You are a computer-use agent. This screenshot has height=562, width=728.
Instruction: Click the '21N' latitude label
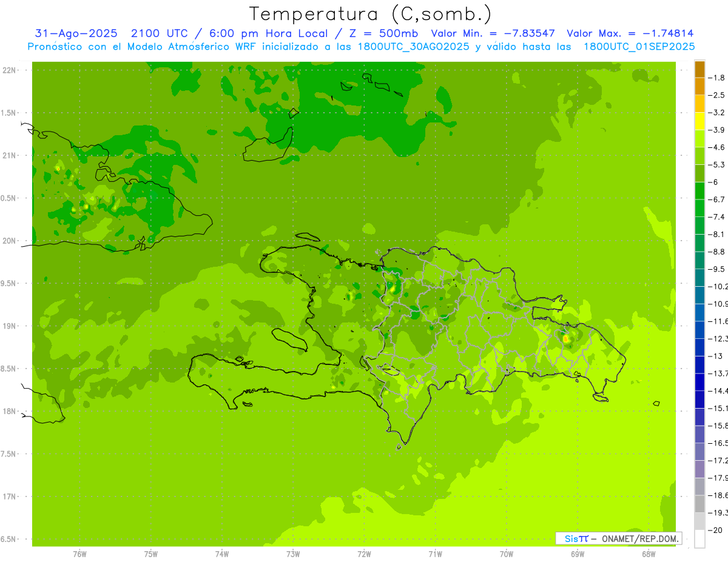[x=10, y=155]
